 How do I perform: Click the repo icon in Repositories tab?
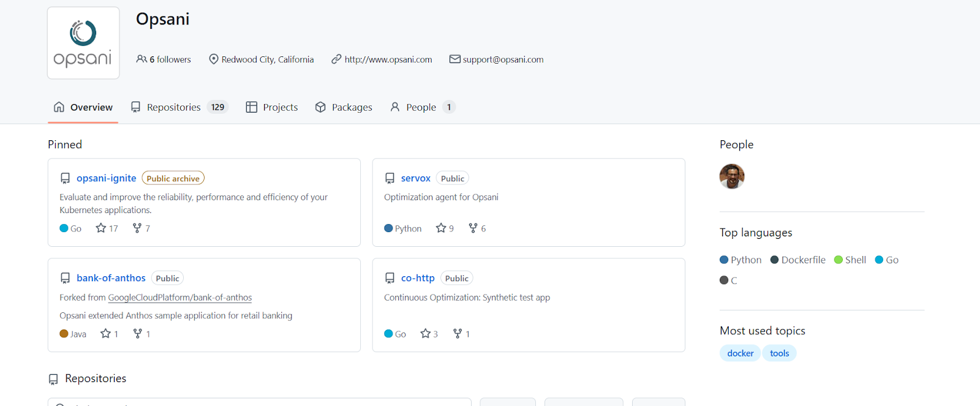pyautogui.click(x=136, y=107)
